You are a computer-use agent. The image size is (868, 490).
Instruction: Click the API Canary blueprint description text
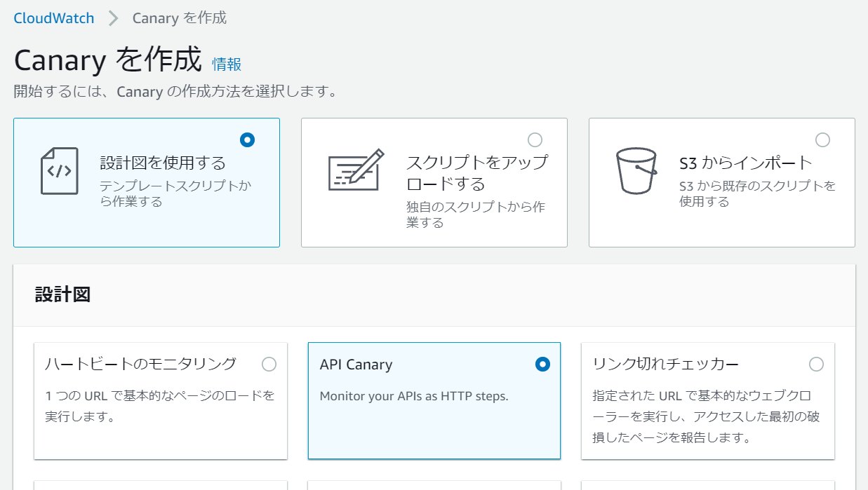[x=413, y=396]
